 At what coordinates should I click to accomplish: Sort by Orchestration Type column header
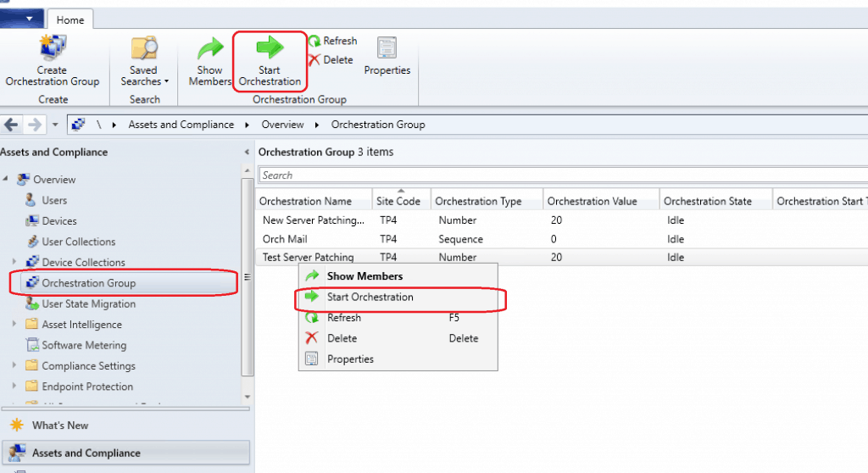(477, 202)
